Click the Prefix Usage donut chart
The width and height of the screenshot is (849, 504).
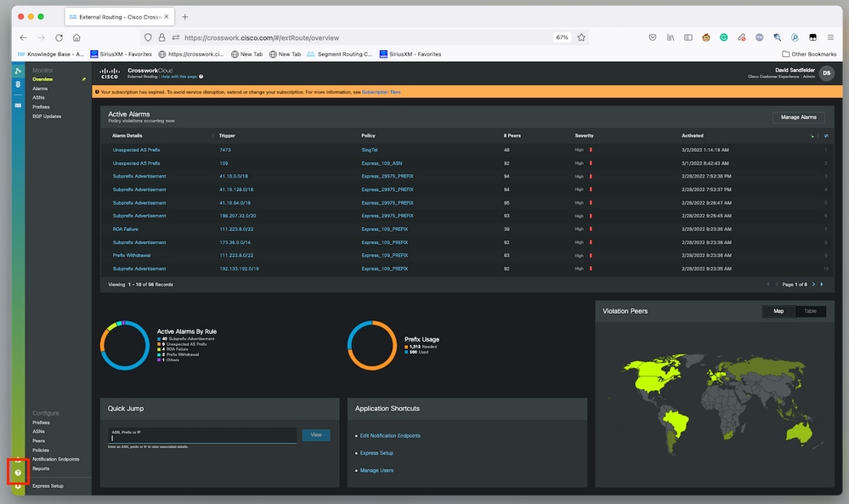(372, 345)
